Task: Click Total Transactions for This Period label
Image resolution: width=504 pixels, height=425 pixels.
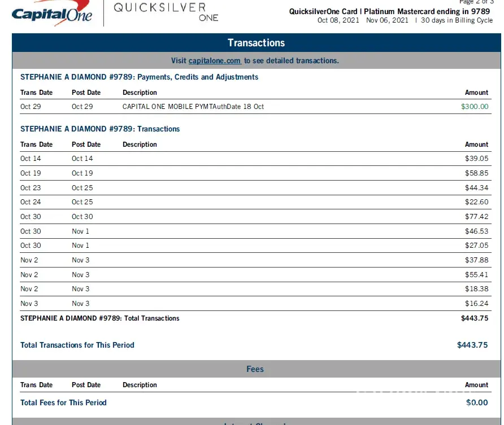Action: 77,345
